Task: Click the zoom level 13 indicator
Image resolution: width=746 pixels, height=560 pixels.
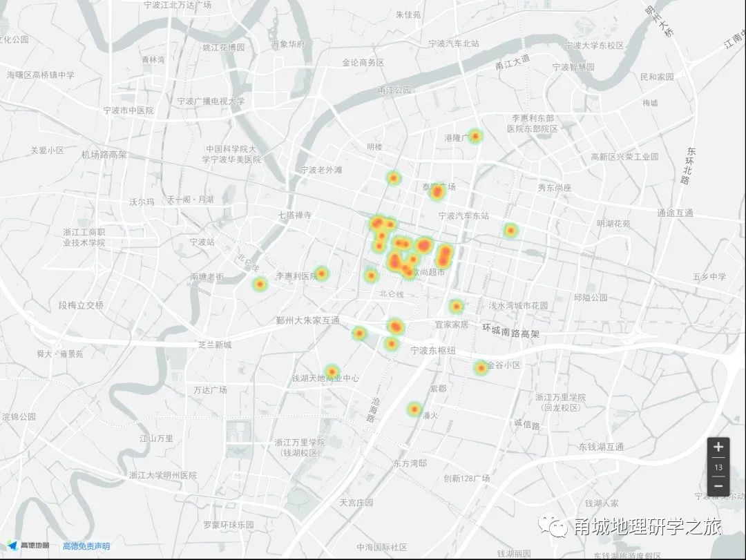Action: point(718,467)
